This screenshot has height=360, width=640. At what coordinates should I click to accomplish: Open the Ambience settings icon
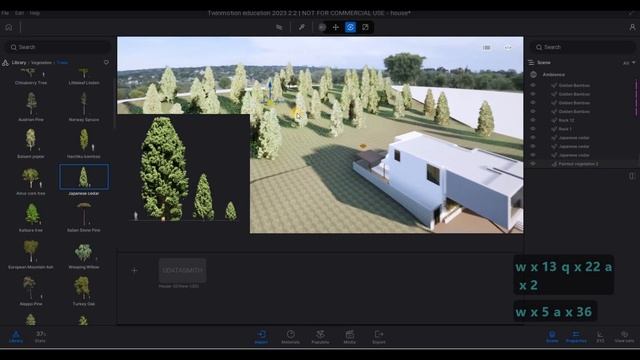(533, 75)
